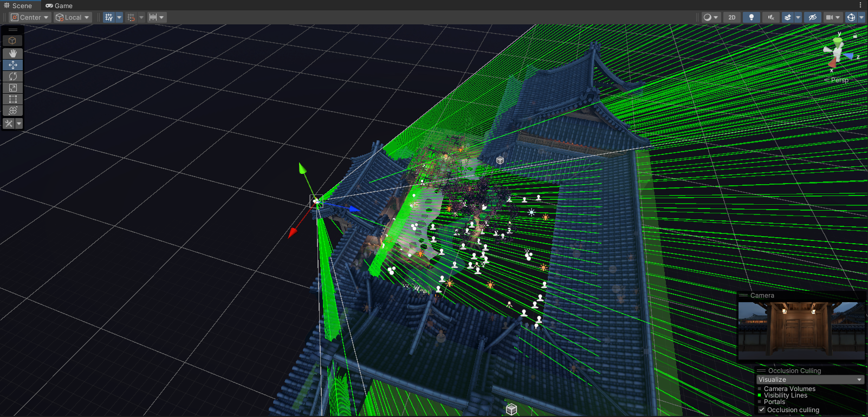
Task: Open the custom editor tools wrench icon
Action: coord(9,123)
